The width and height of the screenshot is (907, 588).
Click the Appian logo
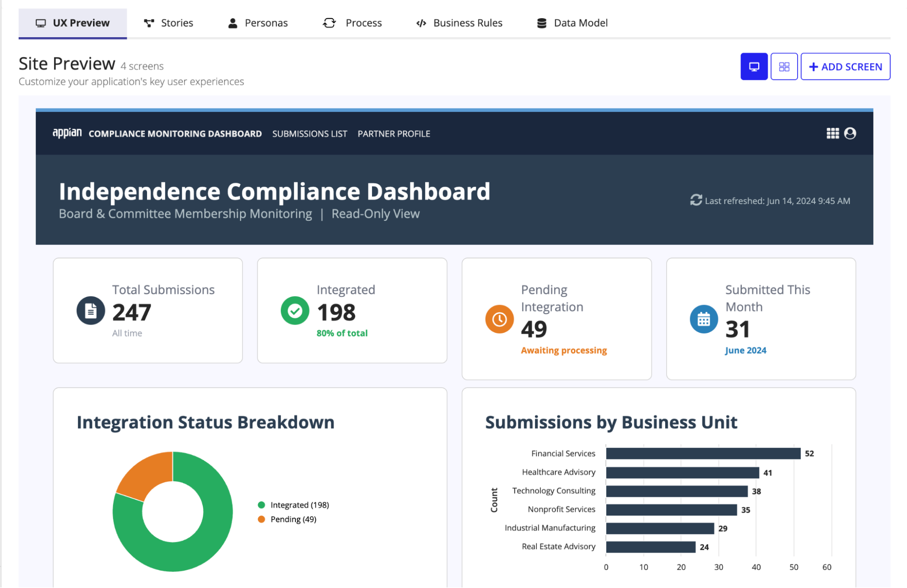(67, 133)
